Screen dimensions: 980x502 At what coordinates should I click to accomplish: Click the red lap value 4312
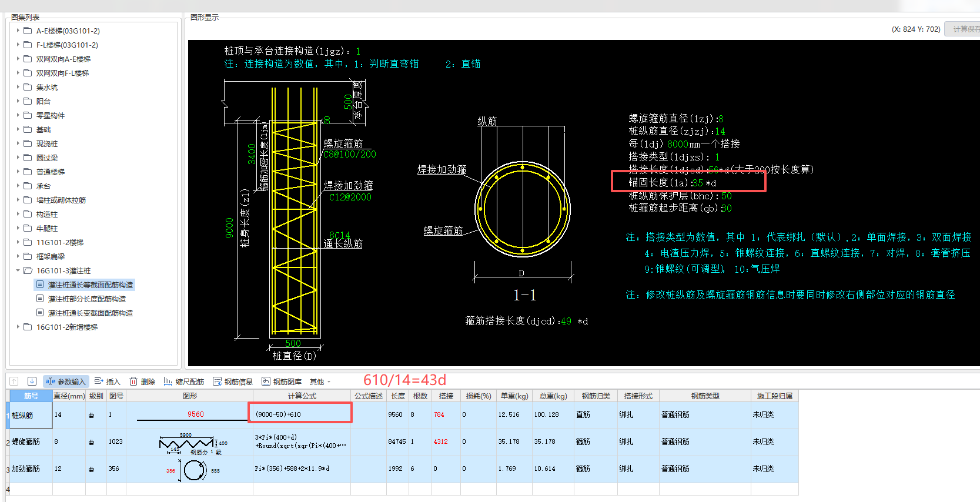tap(440, 441)
